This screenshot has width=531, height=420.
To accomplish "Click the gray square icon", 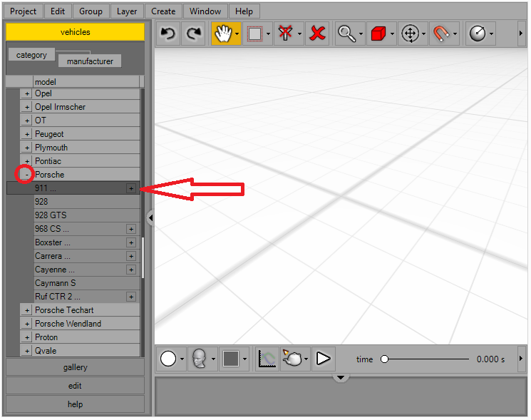I will [231, 359].
